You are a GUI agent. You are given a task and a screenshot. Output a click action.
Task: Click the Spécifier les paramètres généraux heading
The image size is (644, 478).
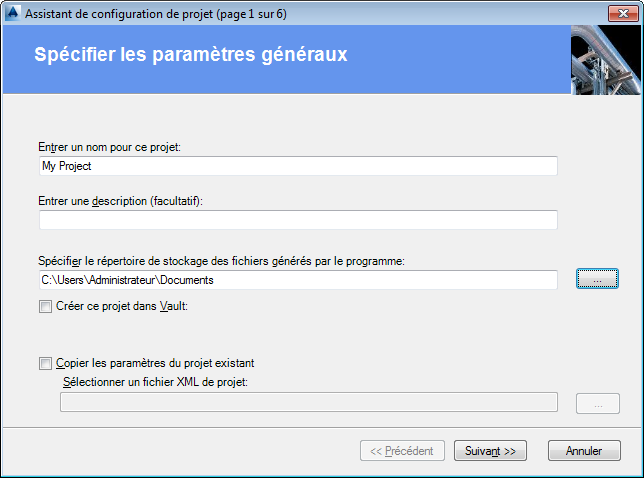tap(191, 54)
